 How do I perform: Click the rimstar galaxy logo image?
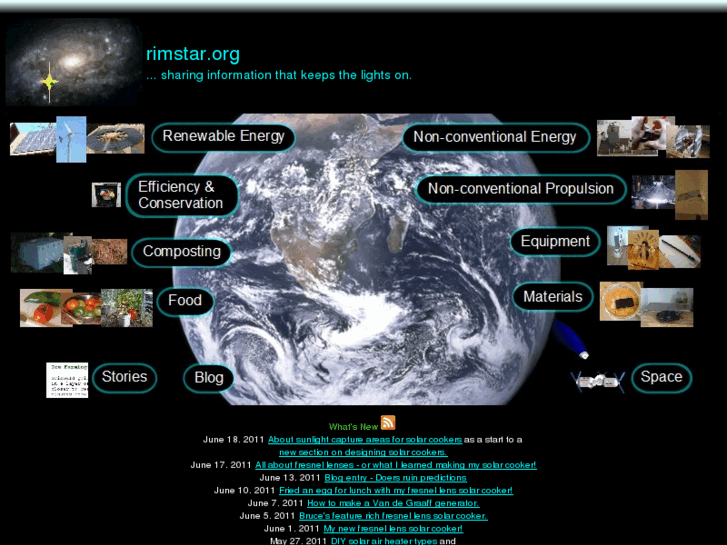(73, 62)
